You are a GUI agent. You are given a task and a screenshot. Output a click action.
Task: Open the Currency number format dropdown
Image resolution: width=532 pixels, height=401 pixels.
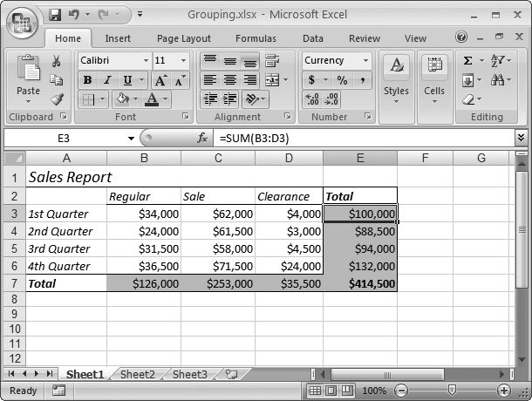point(365,61)
